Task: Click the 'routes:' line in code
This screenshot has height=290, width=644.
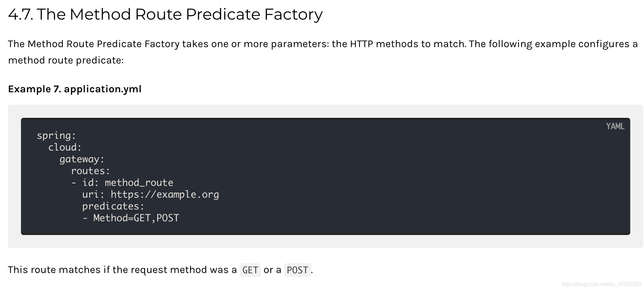Action: point(90,171)
